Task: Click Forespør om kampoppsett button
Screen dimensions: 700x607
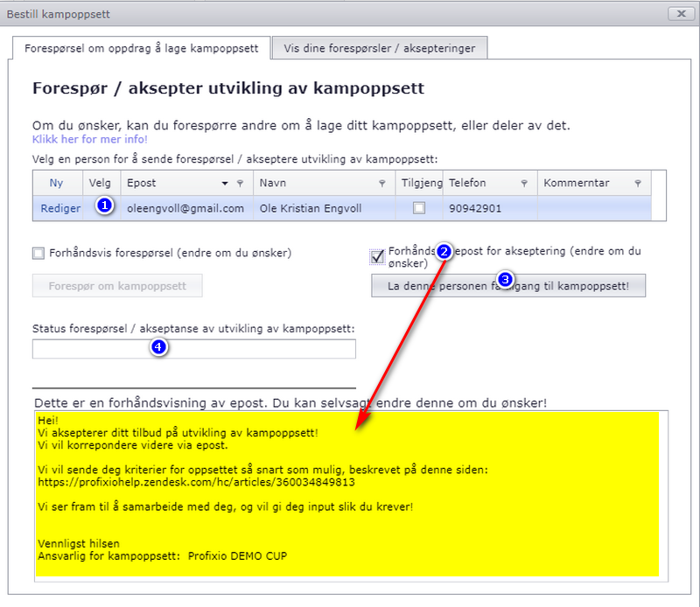Action: coord(117,286)
